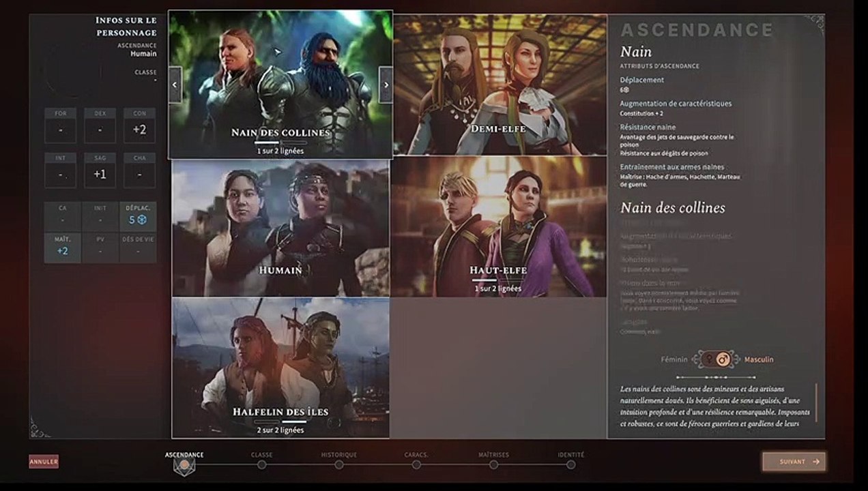Jump to the Caracs. step dot

416,465
